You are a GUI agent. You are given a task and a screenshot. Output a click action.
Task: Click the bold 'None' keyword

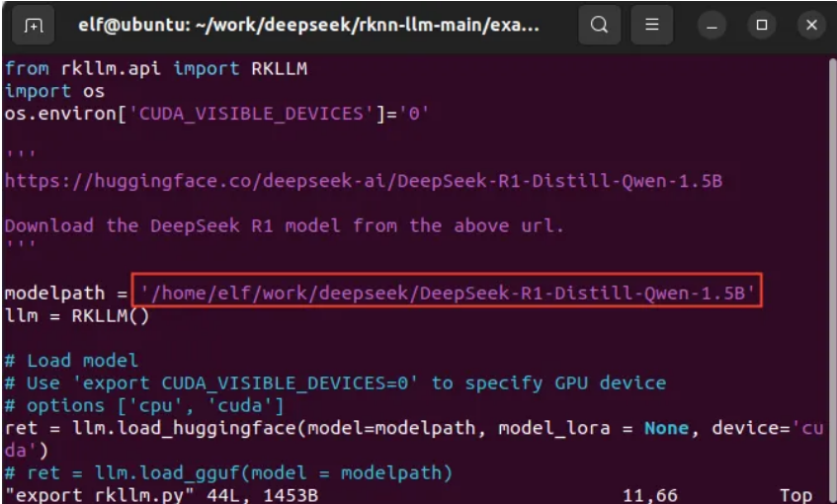pos(666,428)
